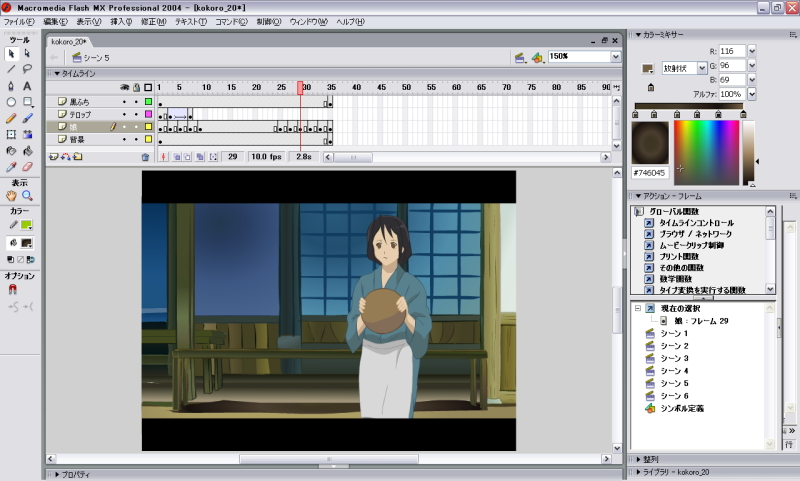
Task: Open the 表示(V) menu
Action: pyautogui.click(x=89, y=22)
